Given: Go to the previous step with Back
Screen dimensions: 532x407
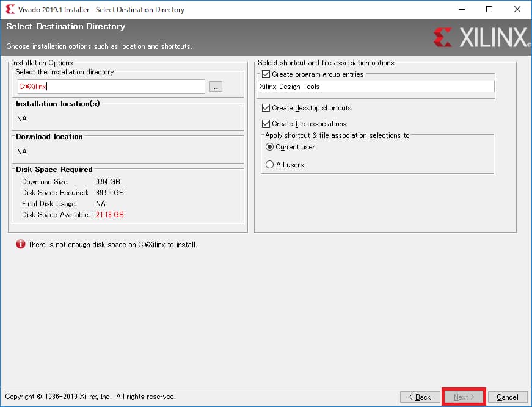Looking at the screenshot, I should point(420,397).
